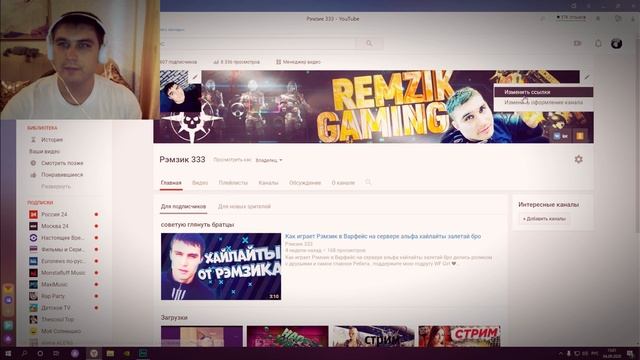Click the Загрузки section heading
The image size is (640, 360).
tap(174, 318)
